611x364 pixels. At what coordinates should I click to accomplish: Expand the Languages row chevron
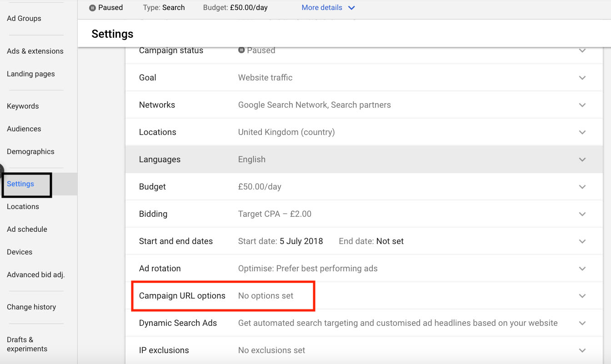pos(582,160)
